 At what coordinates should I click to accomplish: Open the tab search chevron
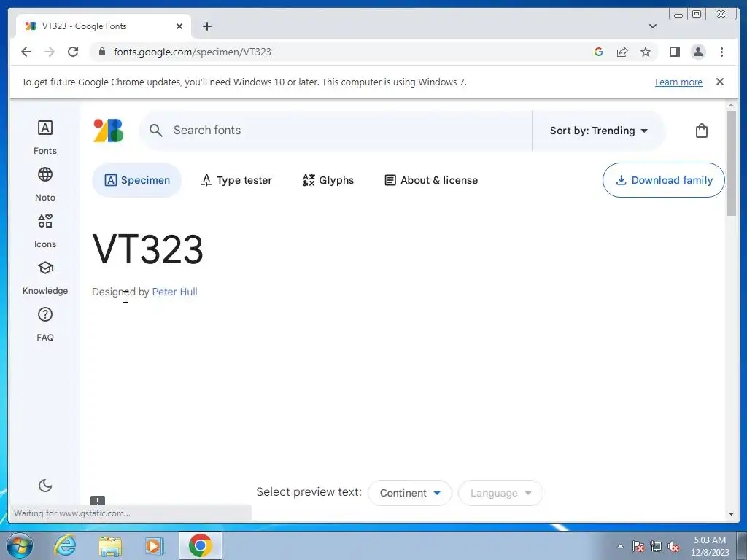(653, 26)
